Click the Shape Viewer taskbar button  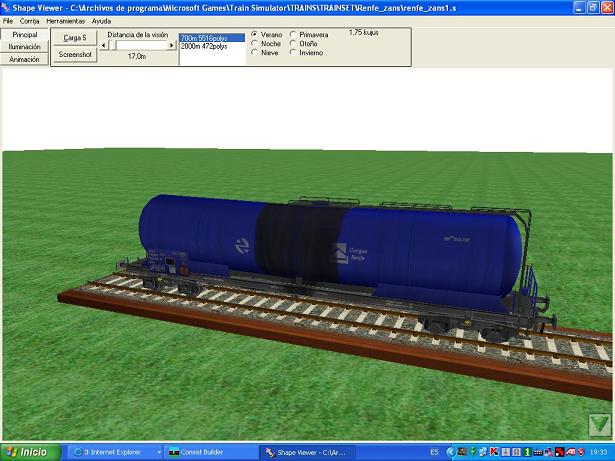305,452
